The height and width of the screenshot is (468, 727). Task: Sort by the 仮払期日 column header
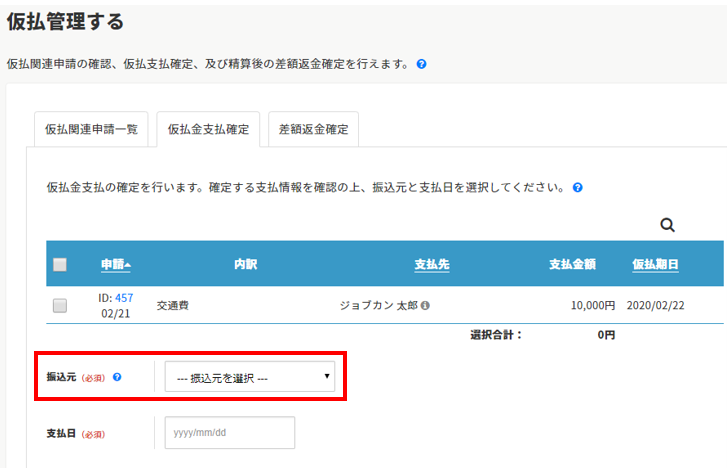[x=655, y=264]
